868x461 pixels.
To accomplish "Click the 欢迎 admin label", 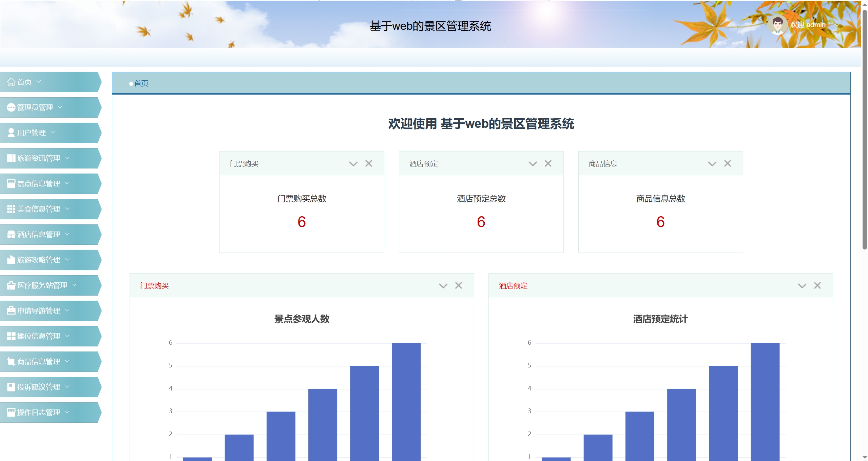I will [x=808, y=25].
